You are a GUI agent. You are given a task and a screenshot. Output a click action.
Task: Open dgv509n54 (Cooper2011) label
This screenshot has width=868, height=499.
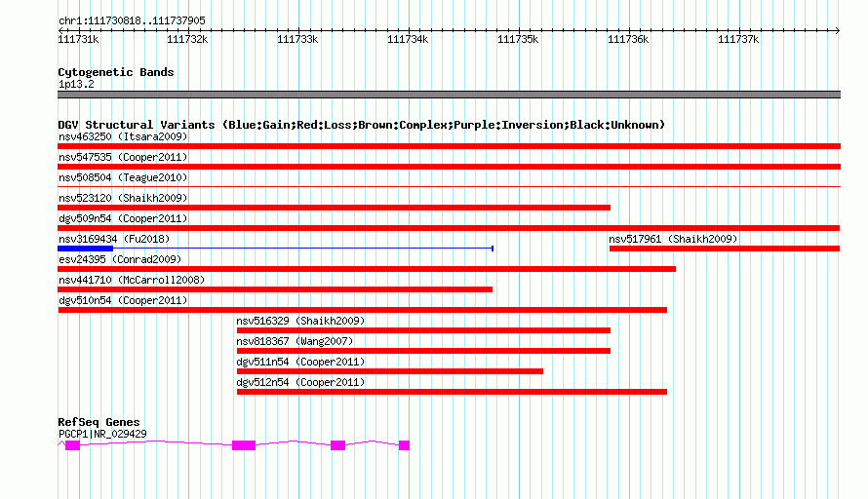pos(123,218)
